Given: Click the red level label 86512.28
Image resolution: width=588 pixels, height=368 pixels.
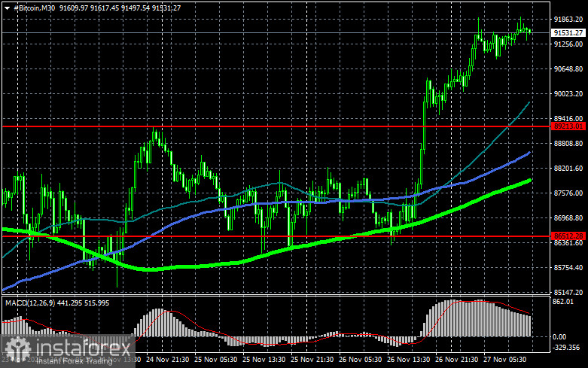Looking at the screenshot, I should click(x=568, y=236).
